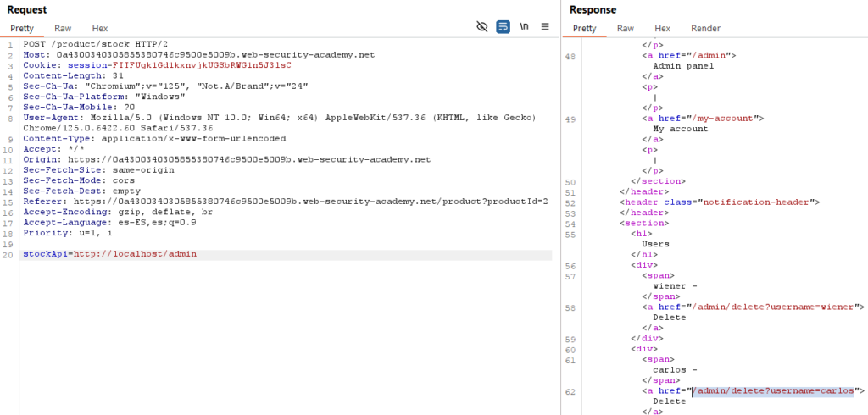The image size is (868, 415).
Task: Switch to the Response Raw tab
Action: [x=626, y=28]
